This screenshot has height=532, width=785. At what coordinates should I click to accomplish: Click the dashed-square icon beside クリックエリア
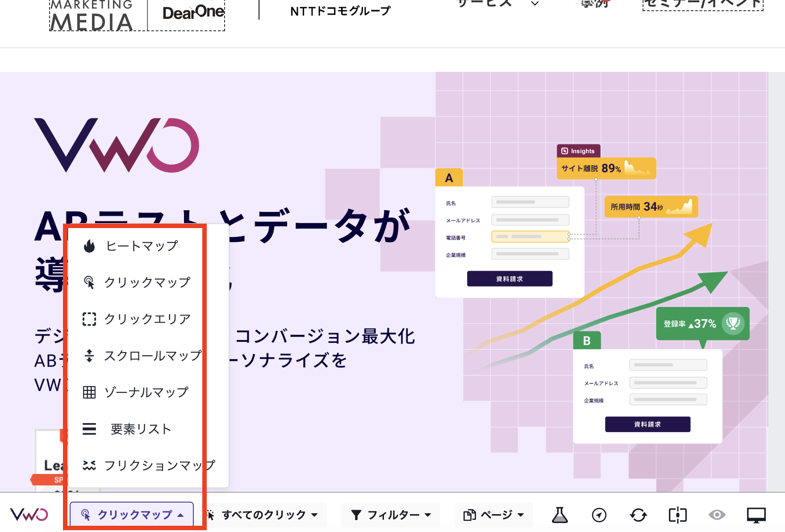pyautogui.click(x=89, y=319)
